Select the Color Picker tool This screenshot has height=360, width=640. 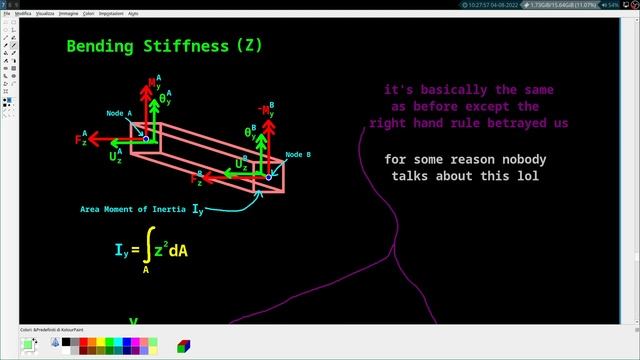[13, 53]
